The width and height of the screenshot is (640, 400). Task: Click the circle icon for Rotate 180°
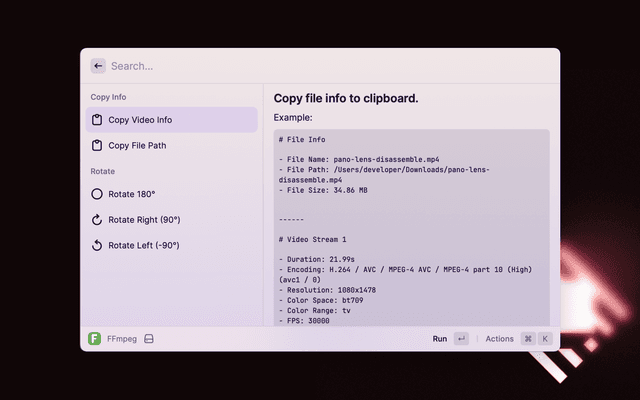[x=96, y=194]
